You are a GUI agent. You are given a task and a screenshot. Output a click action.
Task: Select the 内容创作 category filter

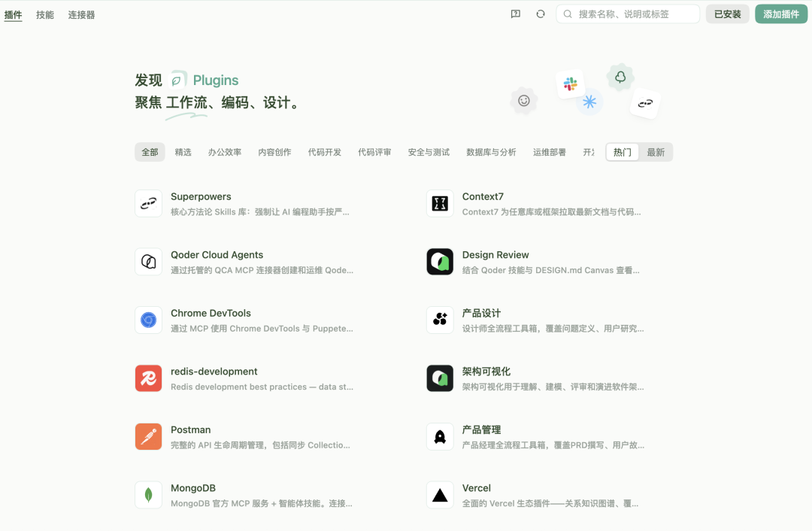274,153
